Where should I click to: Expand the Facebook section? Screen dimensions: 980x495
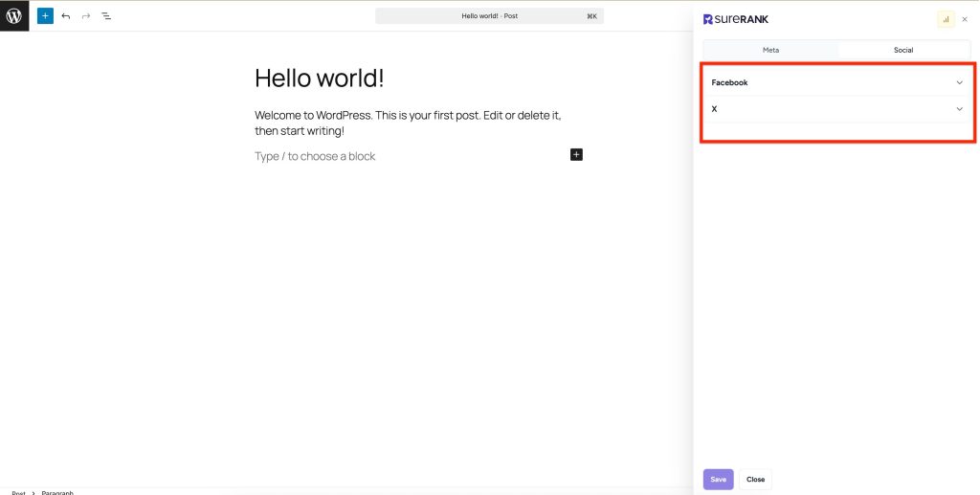837,82
